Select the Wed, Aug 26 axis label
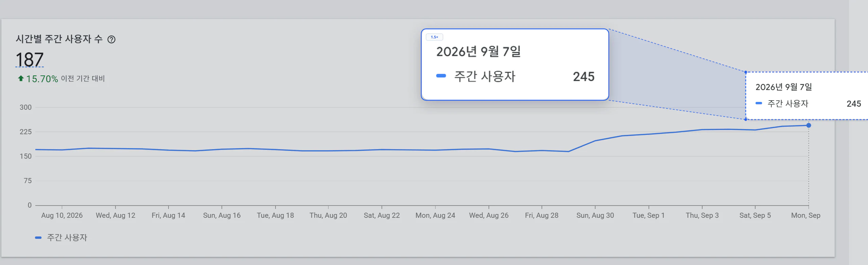Screen dimensions: 868x265 point(489,215)
